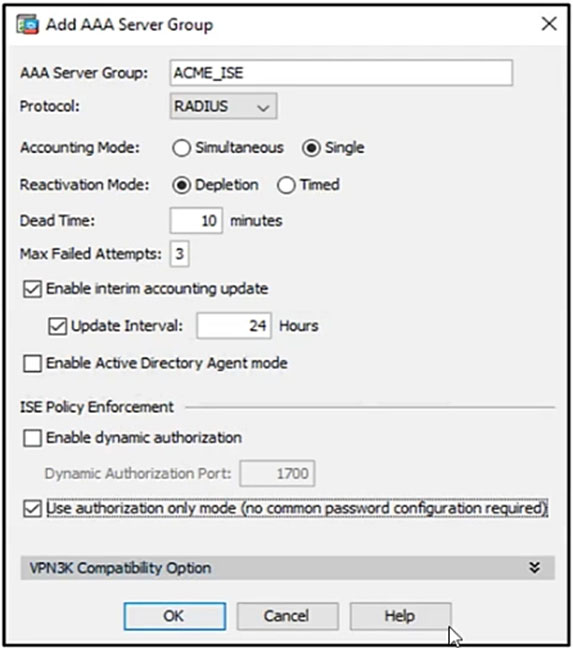This screenshot has width=573, height=649.
Task: Click the Update Interval hours field
Action: point(234,326)
